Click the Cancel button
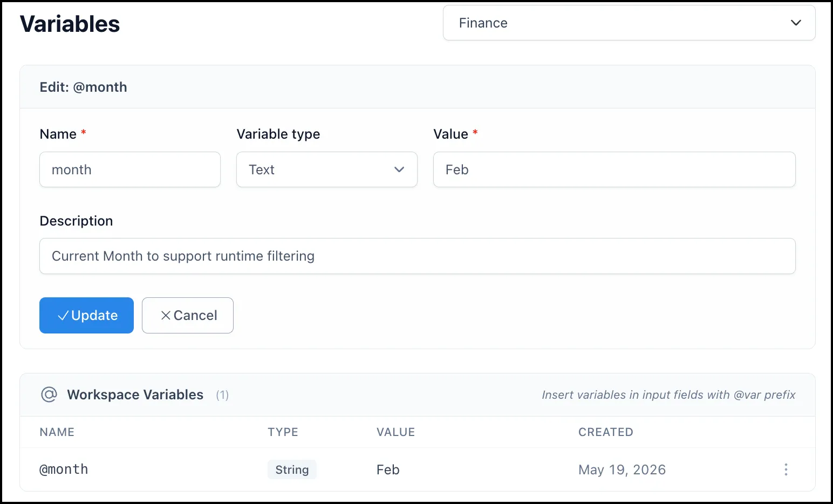Image resolution: width=833 pixels, height=504 pixels. click(188, 315)
